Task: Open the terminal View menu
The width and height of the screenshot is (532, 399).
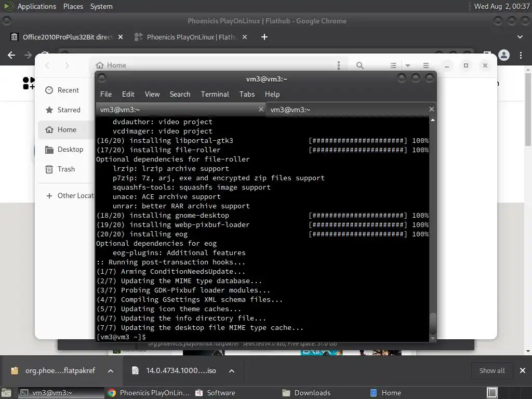Action: pos(152,95)
